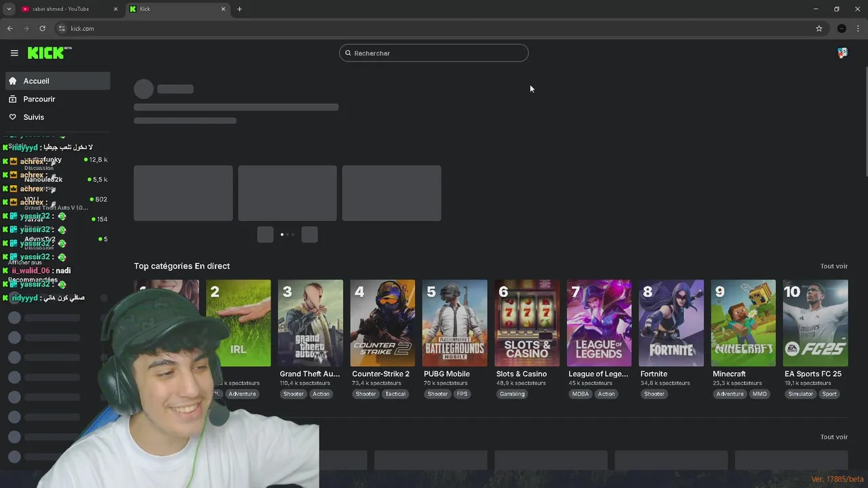The width and height of the screenshot is (868, 488).
Task: Select the Simulator tag
Action: pyautogui.click(x=800, y=394)
